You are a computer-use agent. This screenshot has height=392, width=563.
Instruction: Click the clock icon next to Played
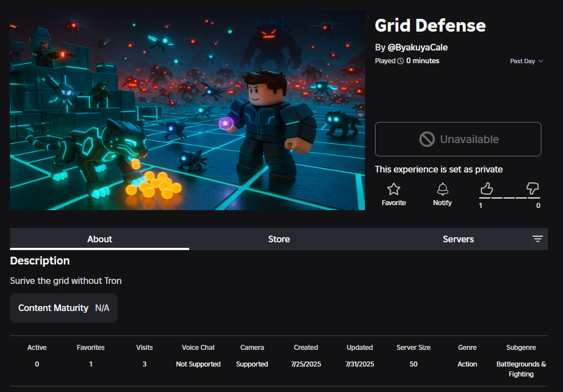pyautogui.click(x=400, y=61)
